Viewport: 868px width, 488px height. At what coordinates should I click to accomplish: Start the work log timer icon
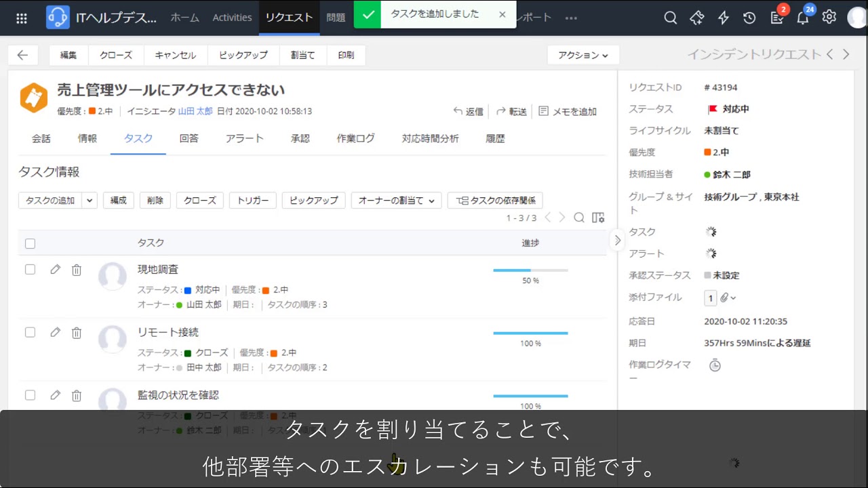click(x=715, y=365)
